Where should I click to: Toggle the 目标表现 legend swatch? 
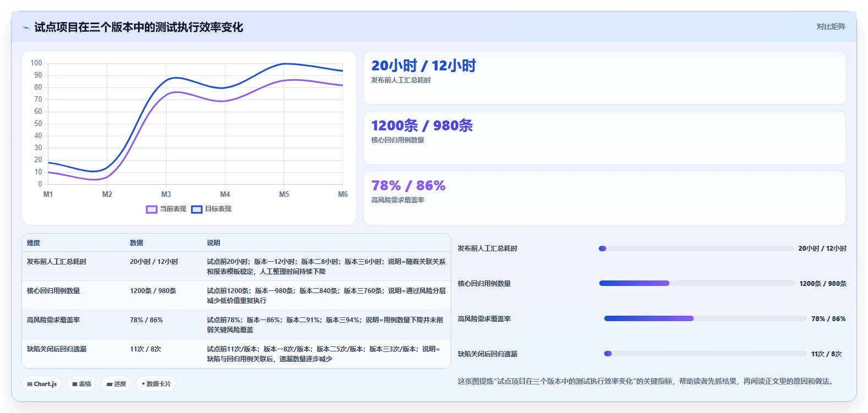point(197,210)
